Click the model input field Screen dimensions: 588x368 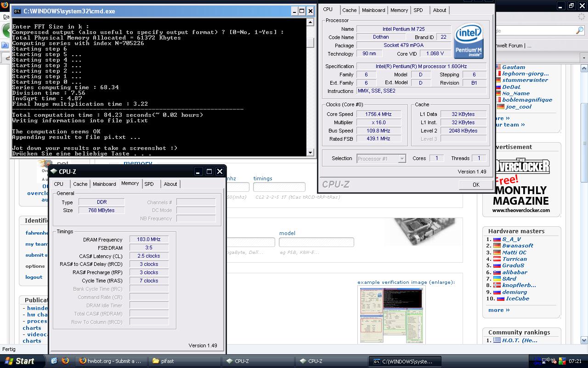click(317, 242)
